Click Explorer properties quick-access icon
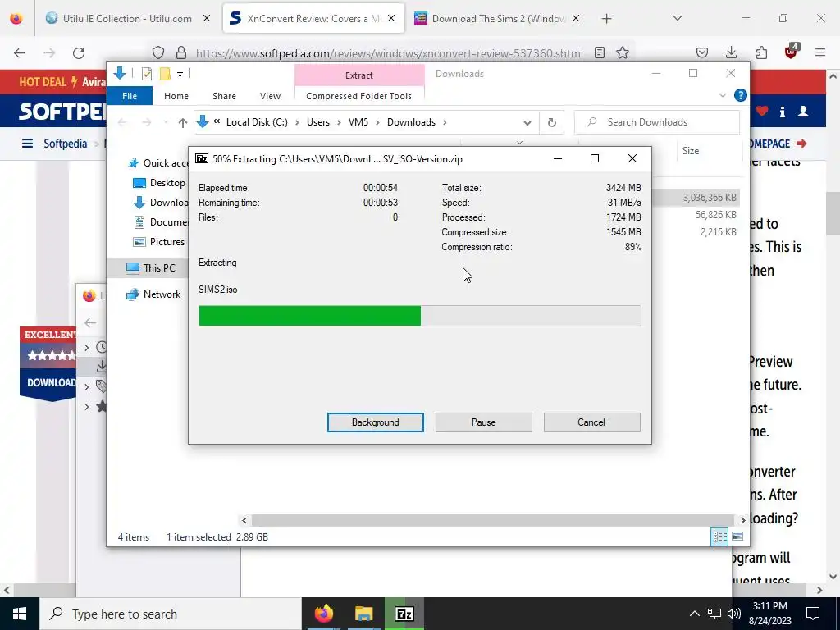Screen dimensions: 840x630 pyautogui.click(x=146, y=74)
